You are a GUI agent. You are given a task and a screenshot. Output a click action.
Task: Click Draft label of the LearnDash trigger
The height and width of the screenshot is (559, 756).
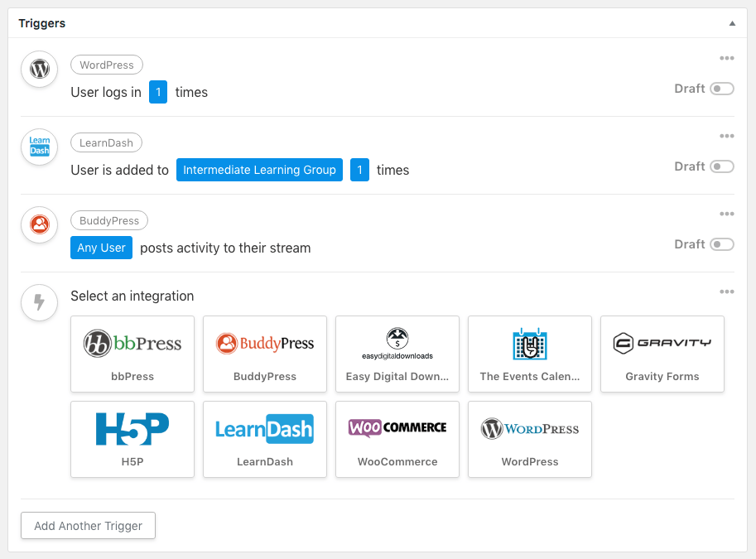[x=690, y=166]
